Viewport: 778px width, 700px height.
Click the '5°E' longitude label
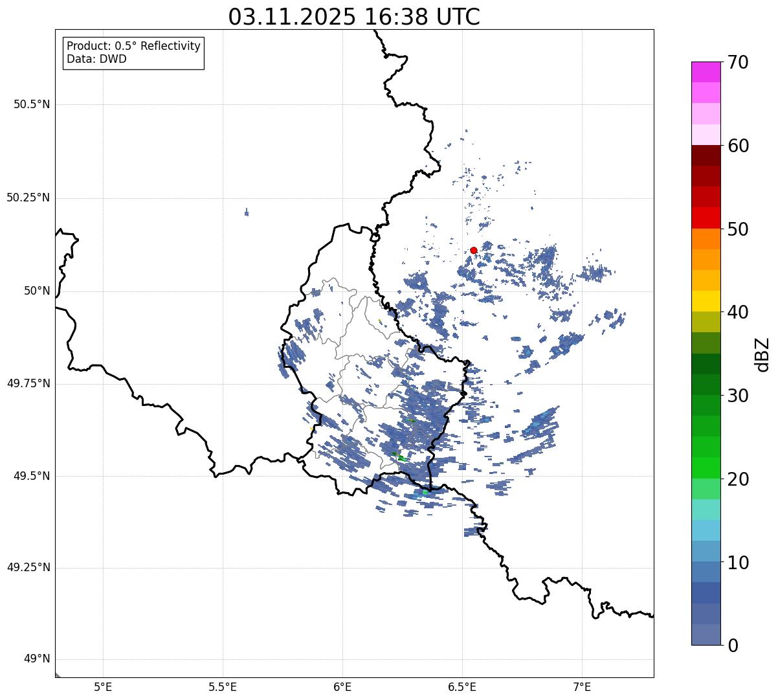(103, 686)
